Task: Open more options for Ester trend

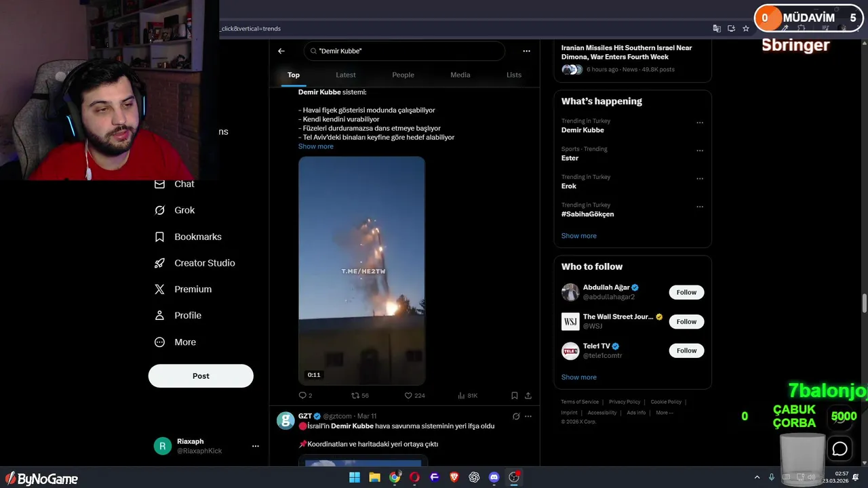Action: (700, 150)
